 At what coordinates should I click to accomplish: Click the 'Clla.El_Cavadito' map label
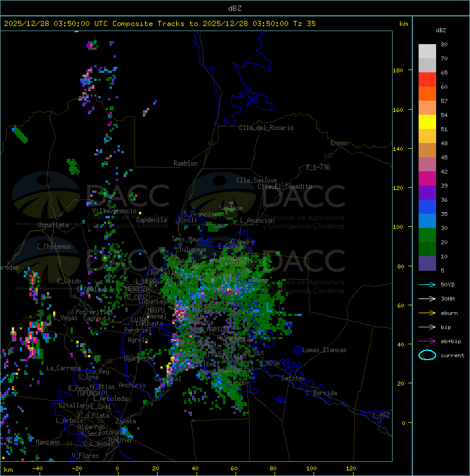click(285, 187)
